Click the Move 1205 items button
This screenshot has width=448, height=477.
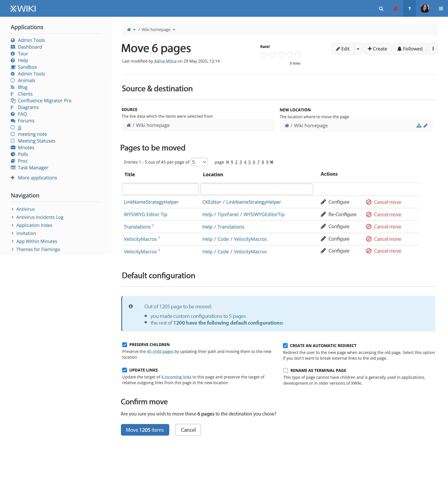click(145, 430)
